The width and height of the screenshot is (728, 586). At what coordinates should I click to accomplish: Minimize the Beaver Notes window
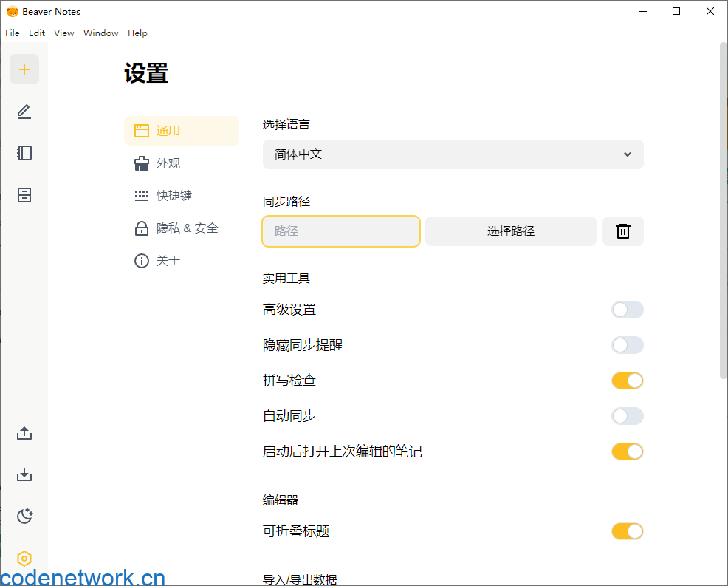643,11
